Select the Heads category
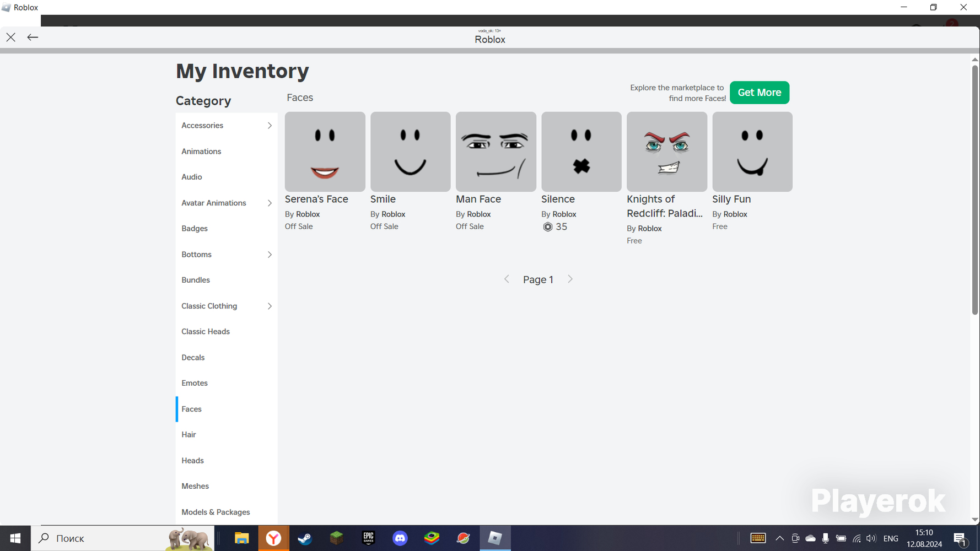The height and width of the screenshot is (551, 980). point(227,461)
